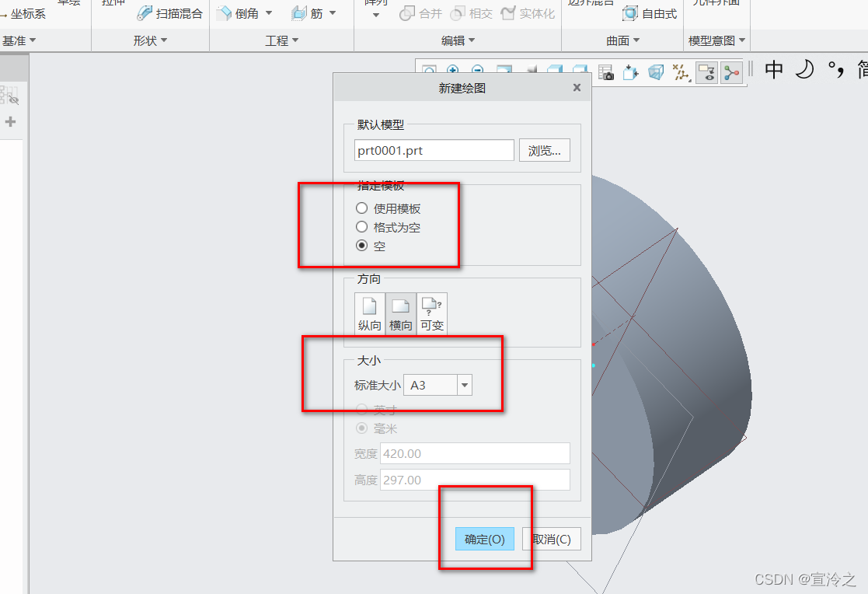Select the Rib (筋) tool

307,13
